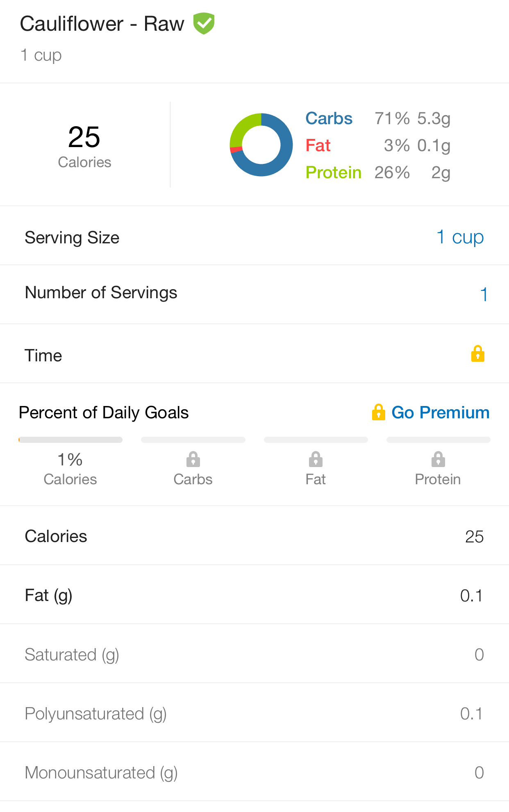
Task: Tap the lock icon next to Go Premium
Action: [378, 412]
